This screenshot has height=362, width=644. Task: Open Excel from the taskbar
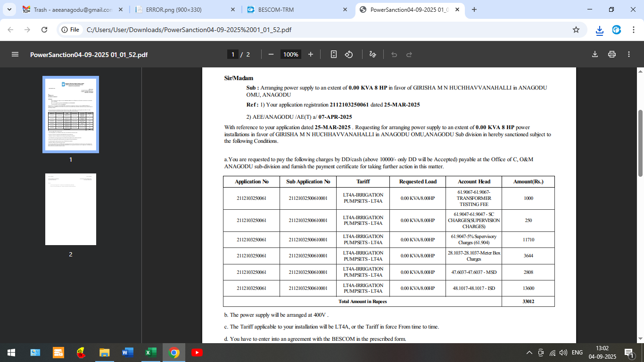point(150,353)
